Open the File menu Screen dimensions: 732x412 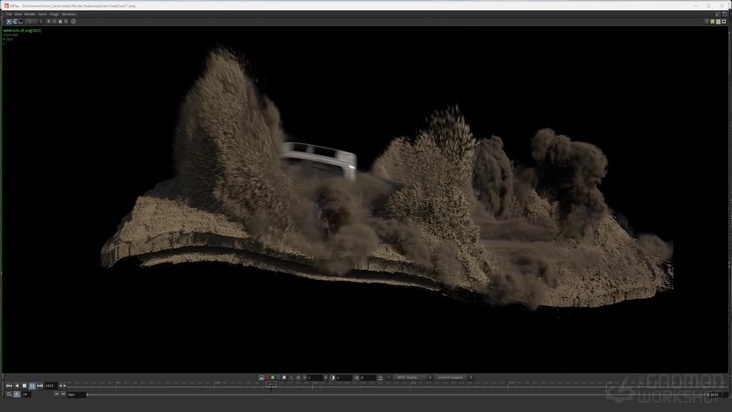(8, 14)
